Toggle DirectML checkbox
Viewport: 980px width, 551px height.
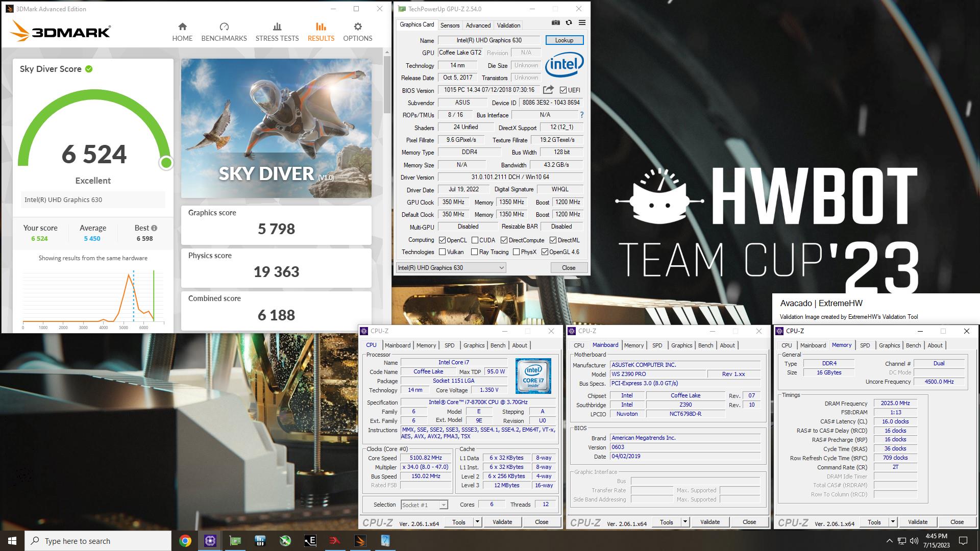(x=553, y=240)
